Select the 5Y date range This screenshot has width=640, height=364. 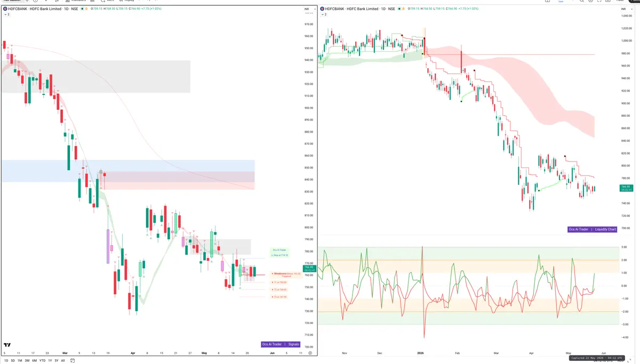pyautogui.click(x=57, y=361)
